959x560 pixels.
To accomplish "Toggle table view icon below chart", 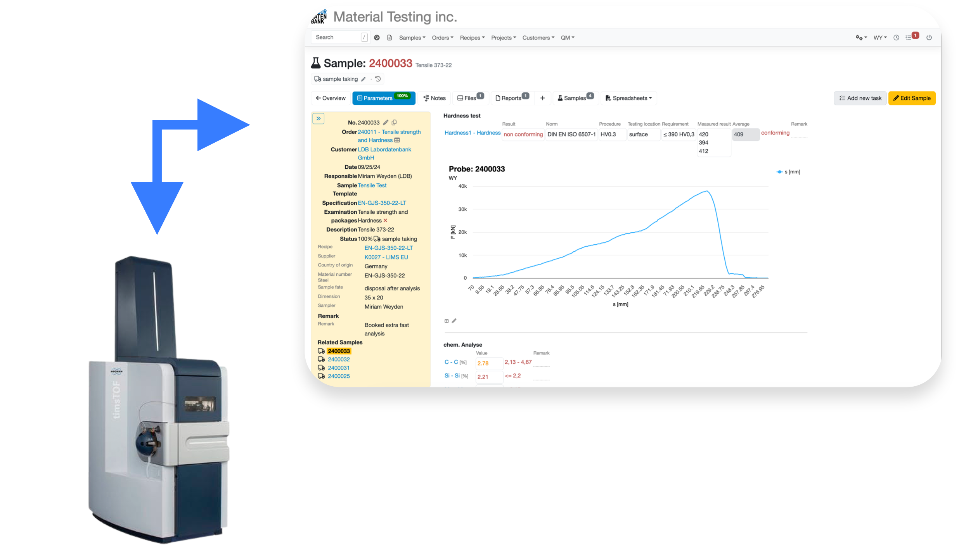I will tap(447, 321).
